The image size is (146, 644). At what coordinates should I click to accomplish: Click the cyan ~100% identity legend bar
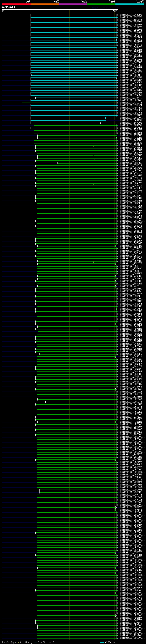[x=130, y=4]
